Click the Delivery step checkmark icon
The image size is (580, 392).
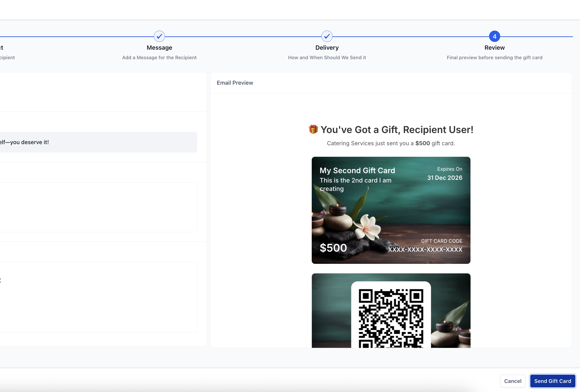[327, 36]
